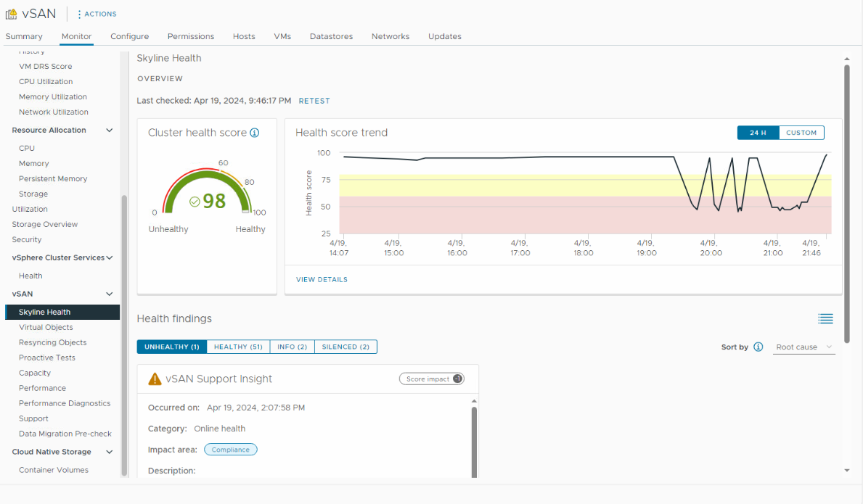Screen dimensions: 863x504
Task: Open Container Volumes in sidebar
Action: tap(54, 470)
